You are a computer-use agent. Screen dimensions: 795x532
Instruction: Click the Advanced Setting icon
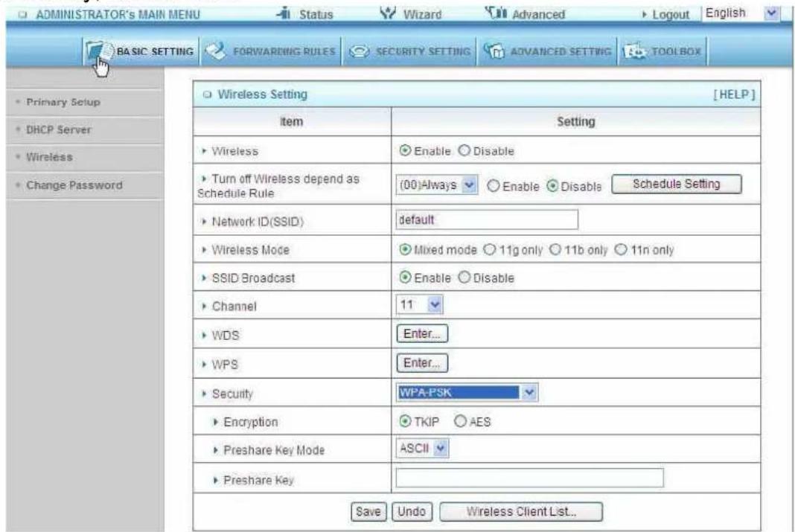[x=494, y=51]
